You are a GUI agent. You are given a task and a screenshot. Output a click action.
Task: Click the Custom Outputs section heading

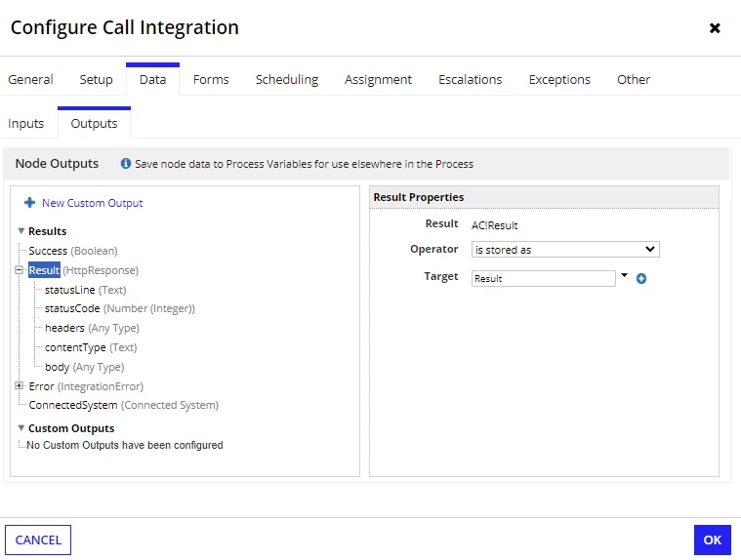point(71,428)
